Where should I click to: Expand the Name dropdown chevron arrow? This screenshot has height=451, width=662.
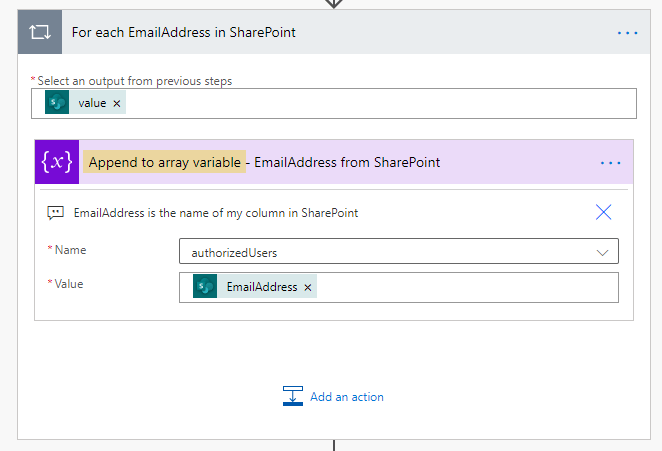pos(603,252)
